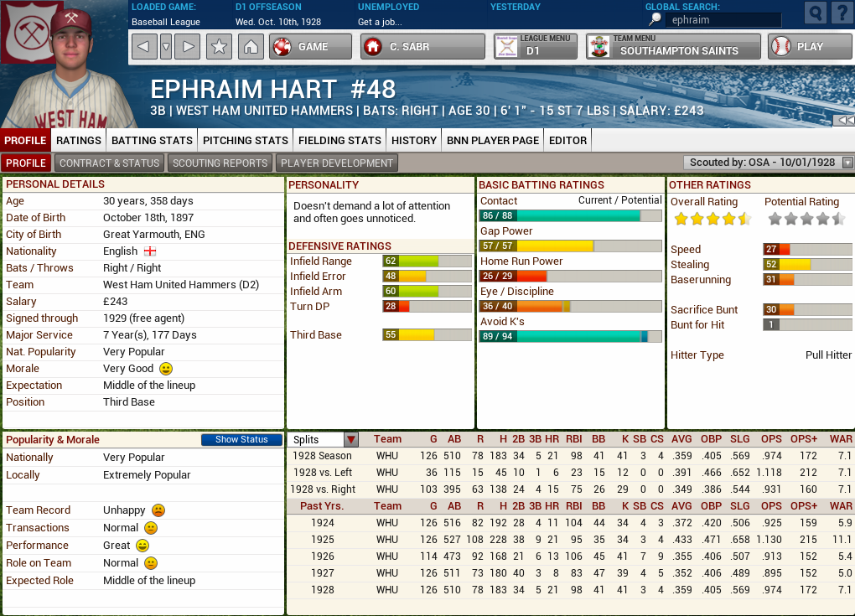Viewport: 855px width, 616px height.
Task: Click the OPS+ column header in splits
Action: tap(804, 439)
